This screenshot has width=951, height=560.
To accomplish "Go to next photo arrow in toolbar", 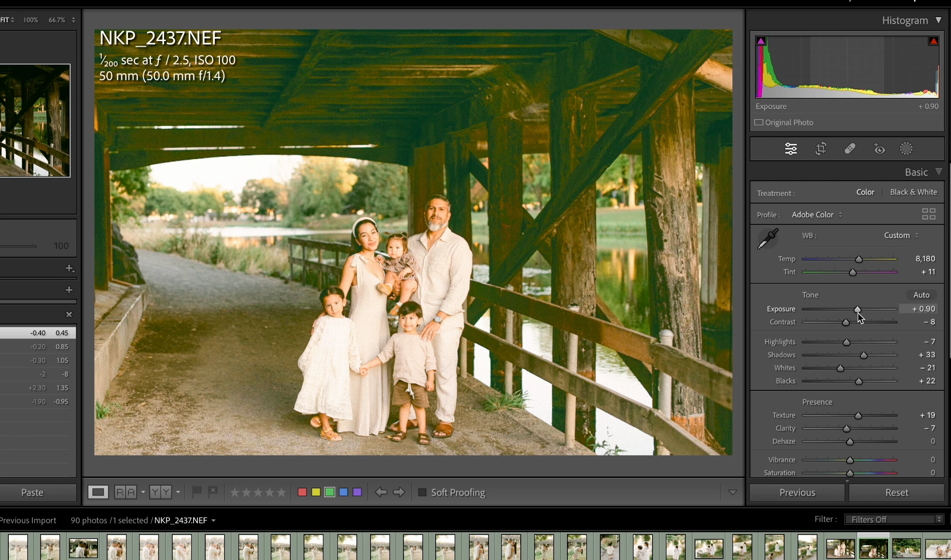I will (x=399, y=492).
